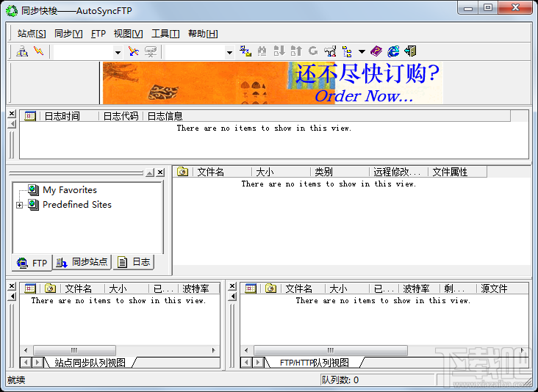
Task: Click the 队列数: 0 status bar entry
Action: 377,380
